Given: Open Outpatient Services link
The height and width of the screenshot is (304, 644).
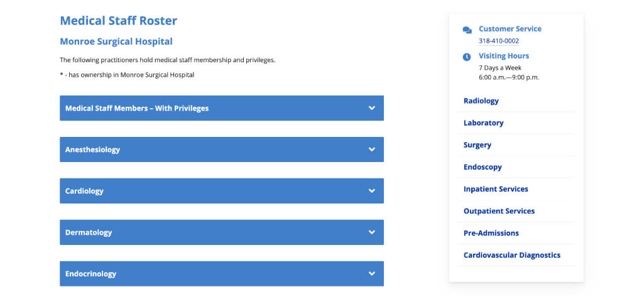Looking at the screenshot, I should pyautogui.click(x=499, y=211).
